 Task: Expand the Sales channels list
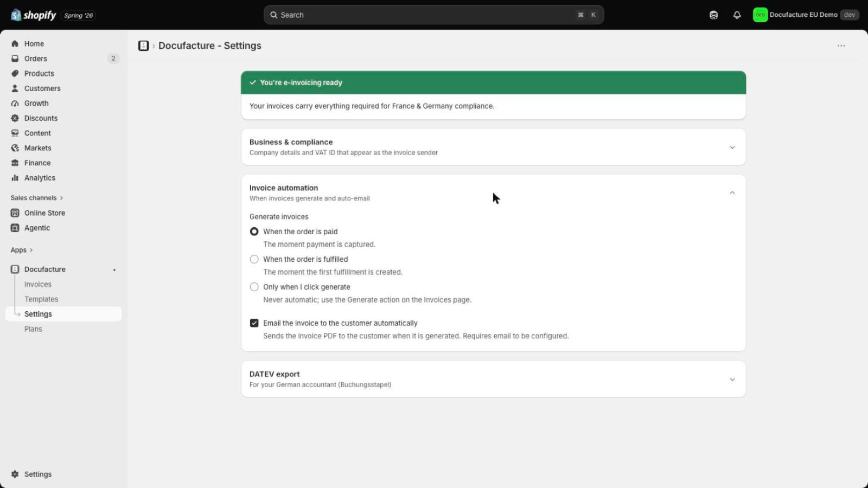click(x=37, y=198)
